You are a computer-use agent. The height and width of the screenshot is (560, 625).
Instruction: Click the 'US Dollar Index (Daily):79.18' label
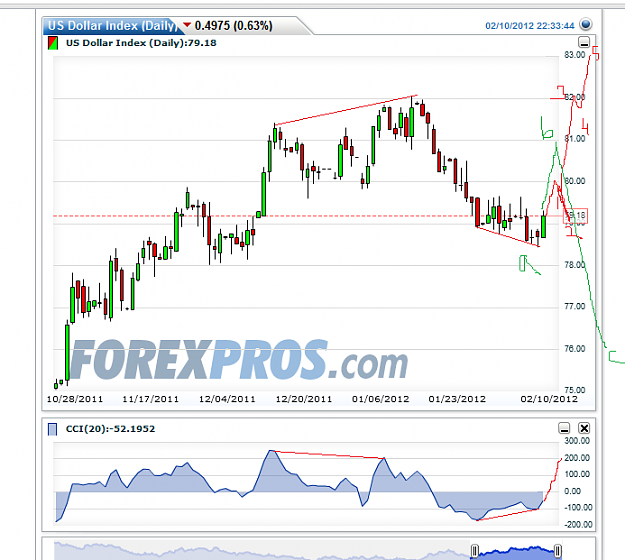pos(141,43)
